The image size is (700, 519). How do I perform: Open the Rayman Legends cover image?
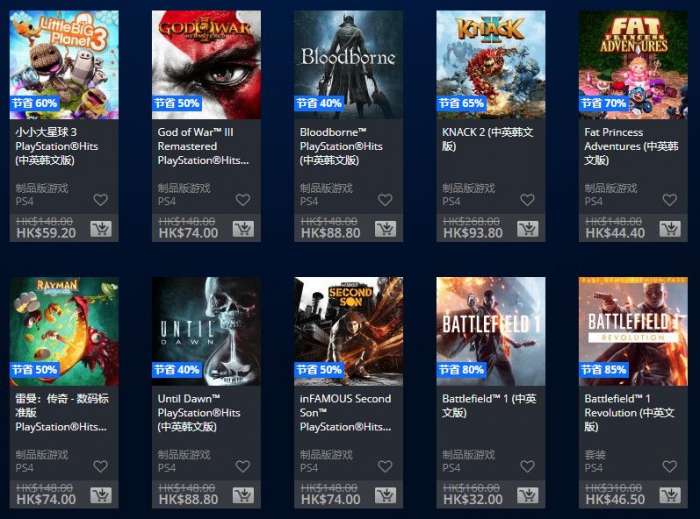pyautogui.click(x=64, y=332)
